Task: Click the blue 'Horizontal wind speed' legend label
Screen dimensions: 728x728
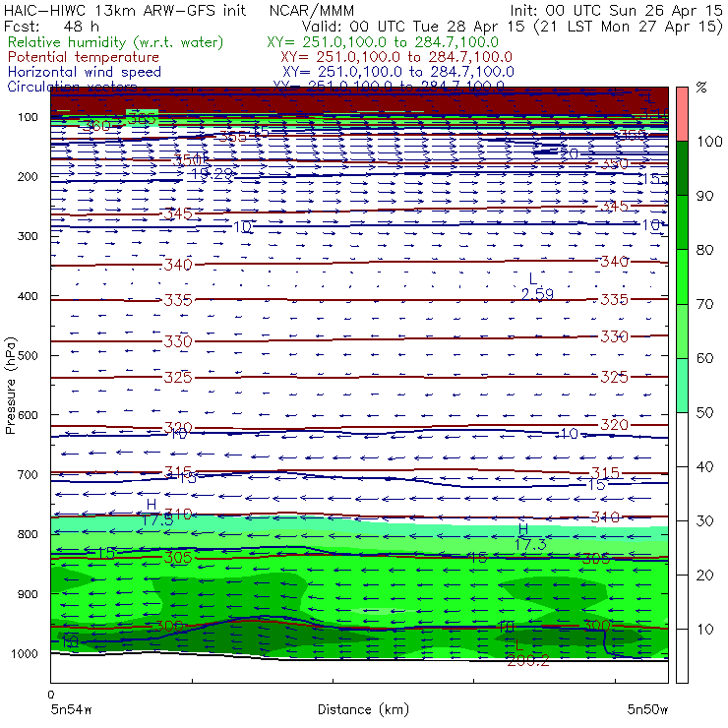Action: pos(85,72)
